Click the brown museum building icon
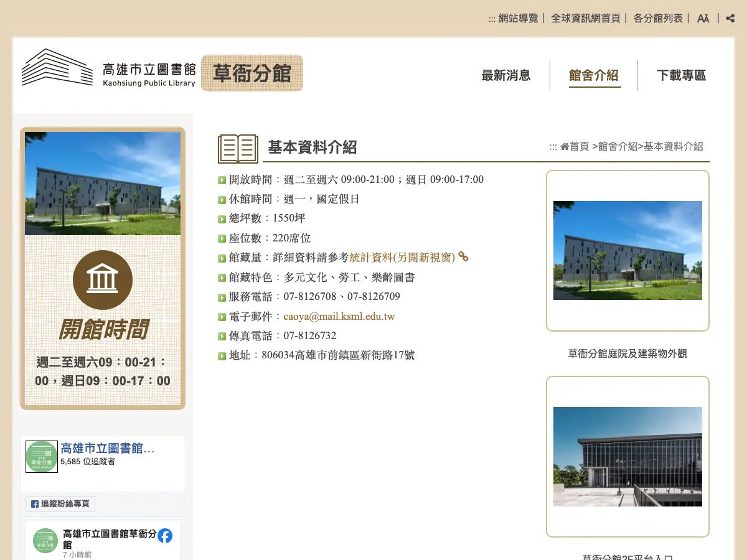This screenshot has width=747, height=560. 103,280
